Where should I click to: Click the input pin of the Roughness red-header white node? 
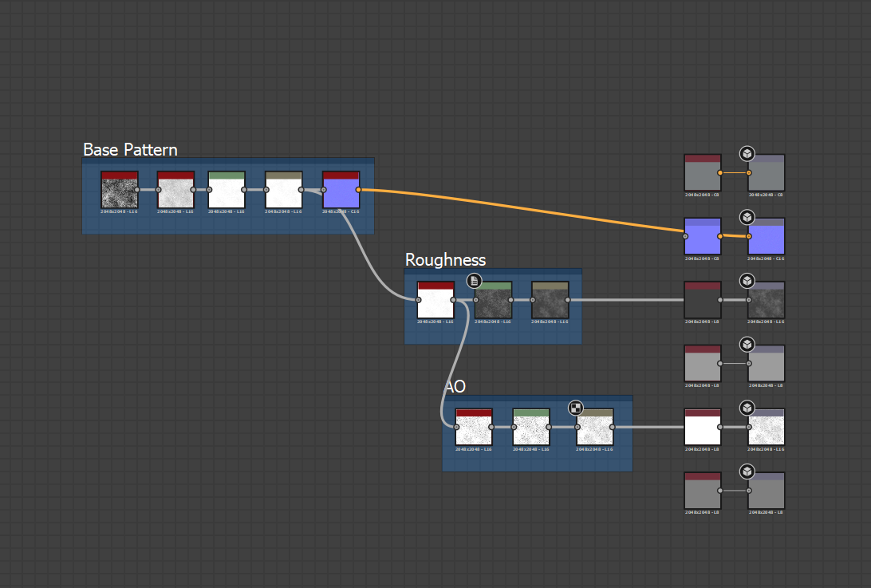click(x=418, y=299)
